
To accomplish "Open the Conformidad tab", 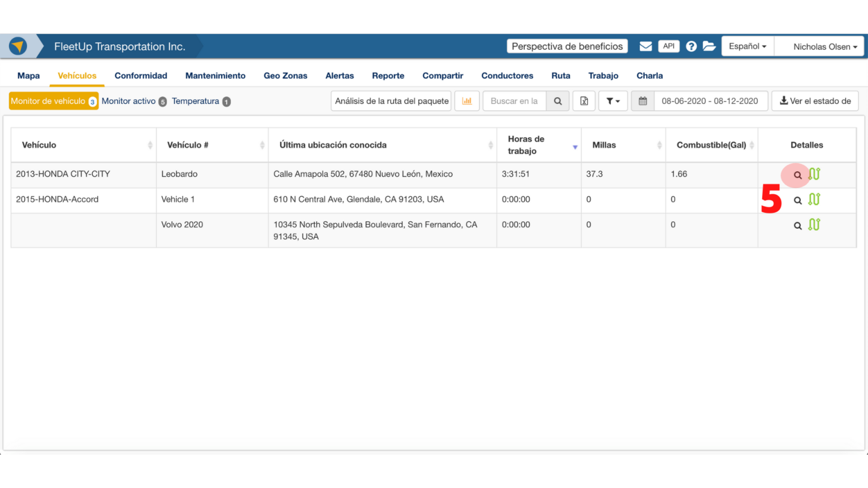I will click(141, 76).
